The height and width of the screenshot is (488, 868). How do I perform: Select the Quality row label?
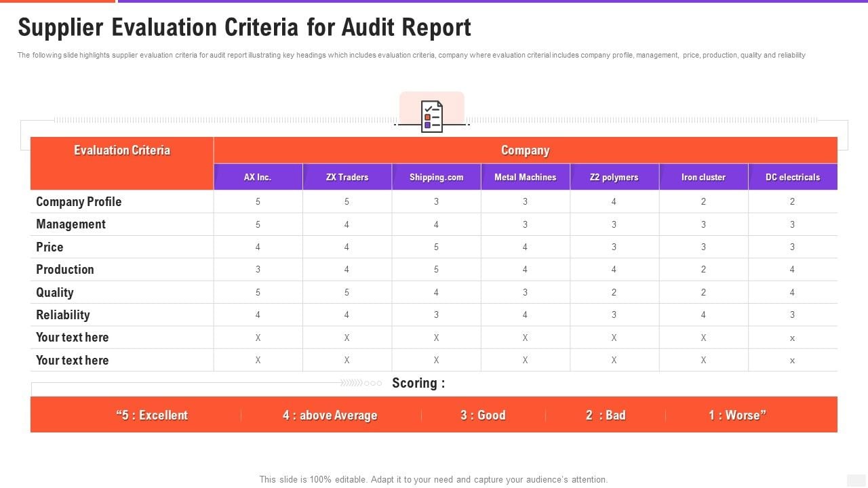click(54, 292)
